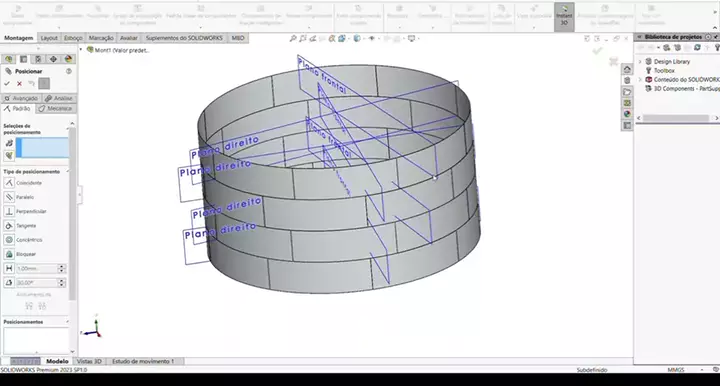Open Appearances task pane color ball icon
This screenshot has height=386, width=720.
coord(627,114)
